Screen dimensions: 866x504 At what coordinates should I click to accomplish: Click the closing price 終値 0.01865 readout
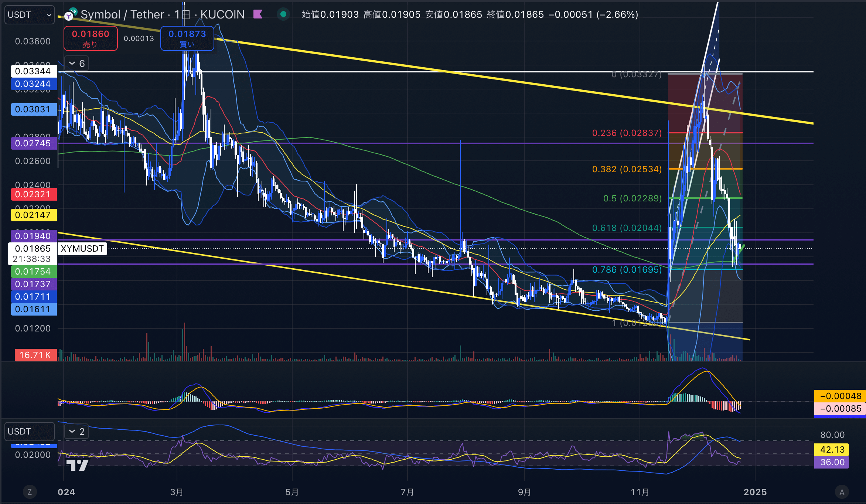[515, 14]
